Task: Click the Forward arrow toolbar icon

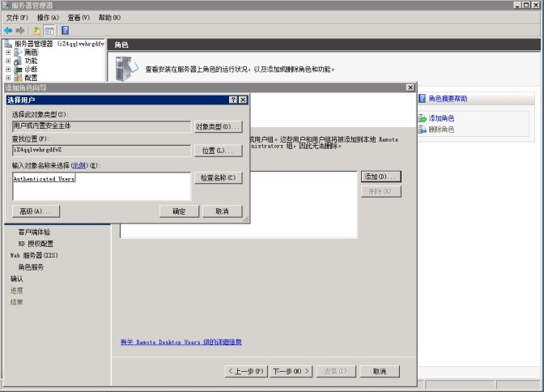Action: click(x=20, y=31)
